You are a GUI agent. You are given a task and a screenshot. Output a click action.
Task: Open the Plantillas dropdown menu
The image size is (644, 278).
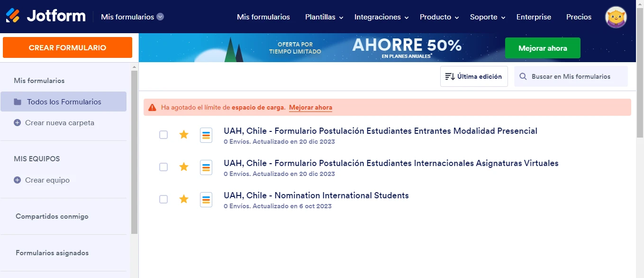324,17
